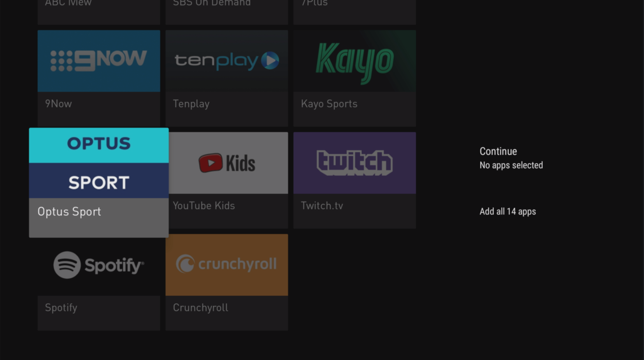Choose the Spotify logo
The width and height of the screenshot is (644, 360).
(98, 265)
